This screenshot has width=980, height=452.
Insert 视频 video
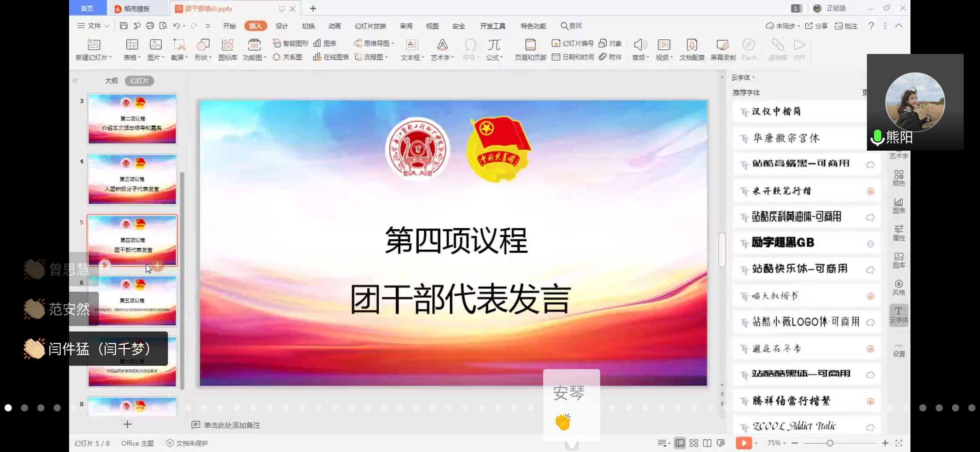point(664,49)
